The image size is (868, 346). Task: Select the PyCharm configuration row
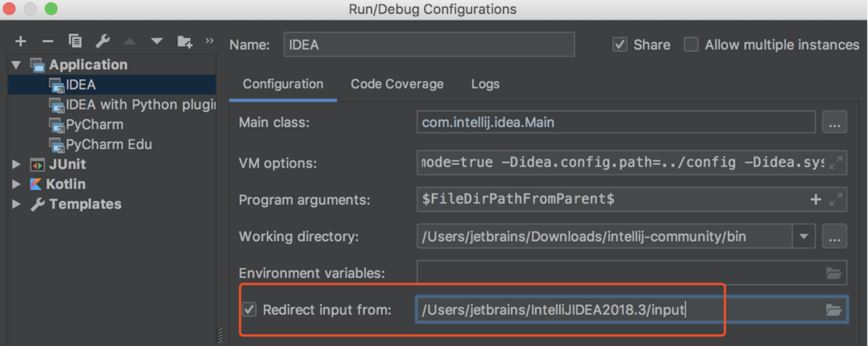tap(112, 125)
